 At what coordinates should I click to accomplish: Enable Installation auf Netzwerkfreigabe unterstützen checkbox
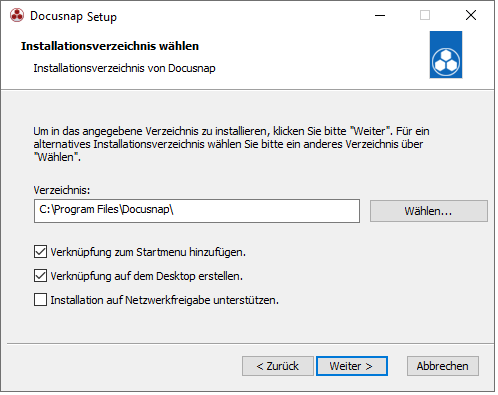(x=40, y=300)
